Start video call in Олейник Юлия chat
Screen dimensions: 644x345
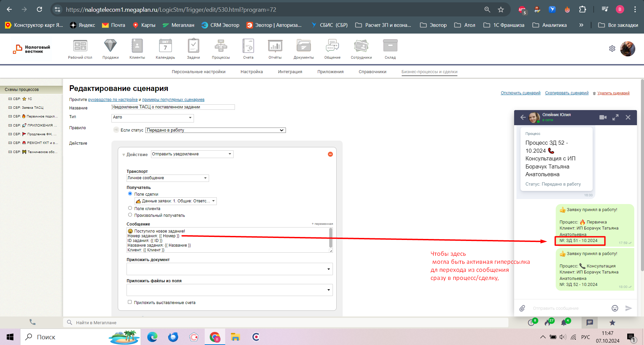pyautogui.click(x=603, y=117)
